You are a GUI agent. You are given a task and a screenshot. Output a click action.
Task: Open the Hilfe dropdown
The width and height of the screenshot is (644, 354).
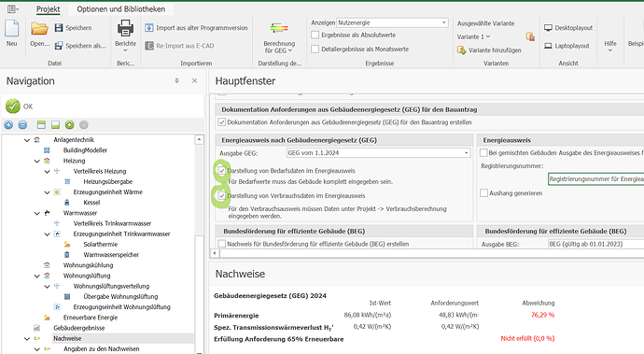pyautogui.click(x=610, y=46)
